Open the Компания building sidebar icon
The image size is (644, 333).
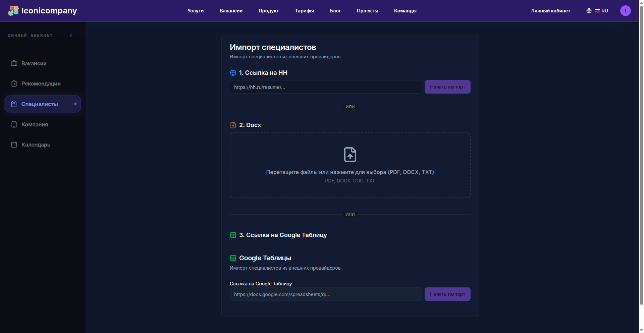[x=14, y=124]
